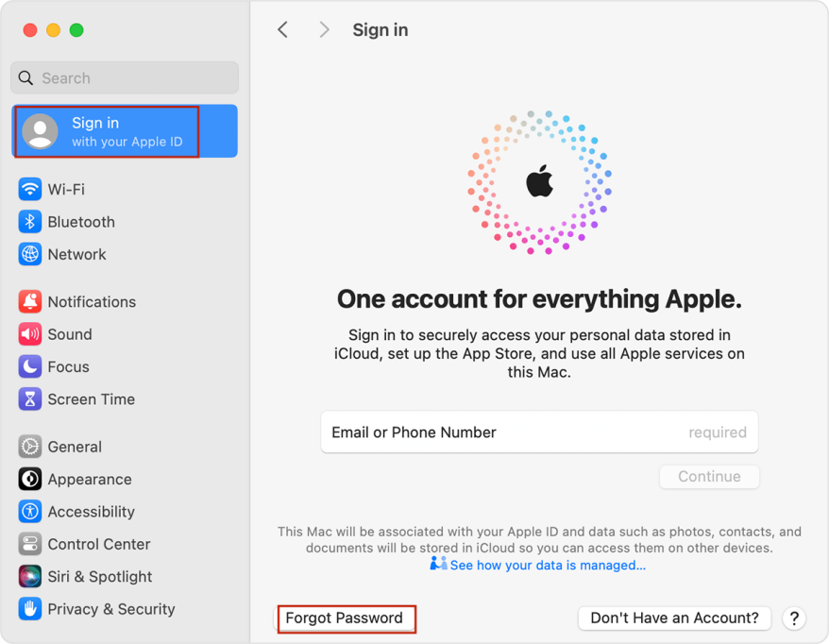
Task: Click the Search field in sidebar
Action: point(125,78)
